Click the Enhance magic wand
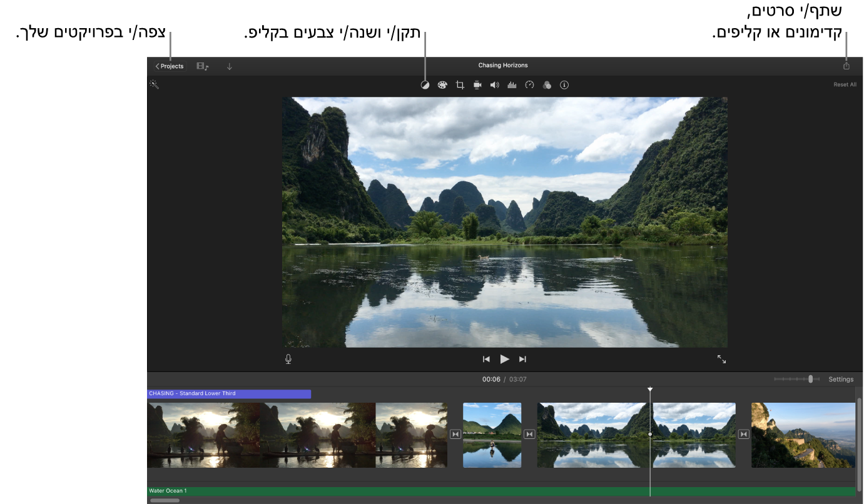Screen dimensions: 864x504 click(155, 84)
